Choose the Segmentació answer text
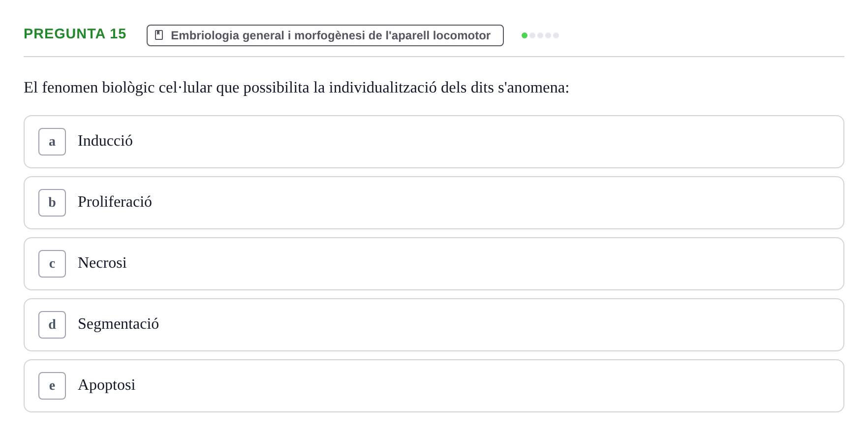868x437 pixels. tap(118, 324)
